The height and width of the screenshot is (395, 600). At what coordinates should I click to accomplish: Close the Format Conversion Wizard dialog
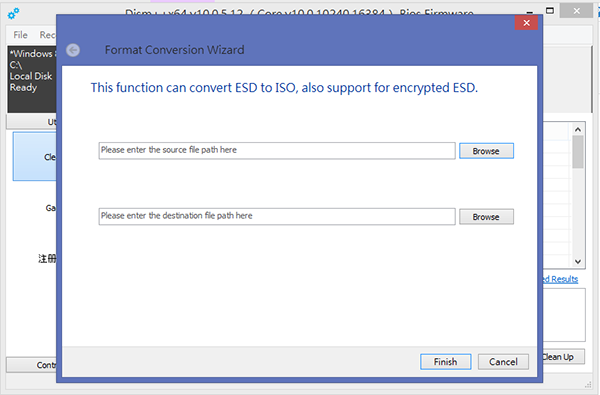[x=526, y=23]
